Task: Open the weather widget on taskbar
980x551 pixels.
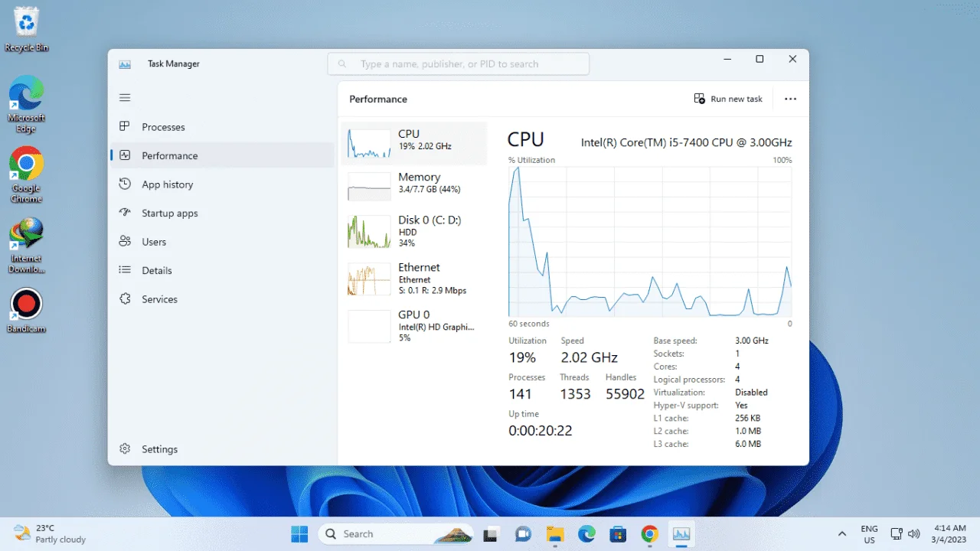Action: coord(51,533)
